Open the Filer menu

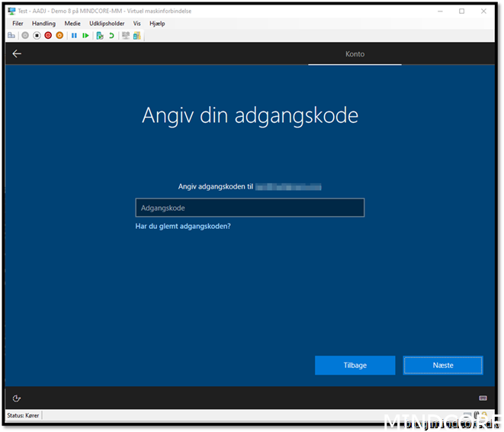(18, 24)
